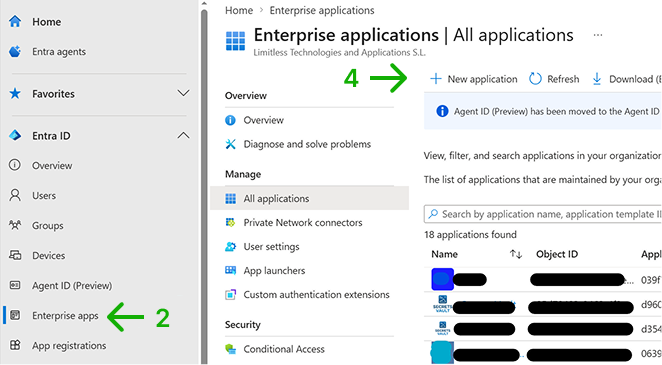Click the Name column sort arrows

(515, 254)
